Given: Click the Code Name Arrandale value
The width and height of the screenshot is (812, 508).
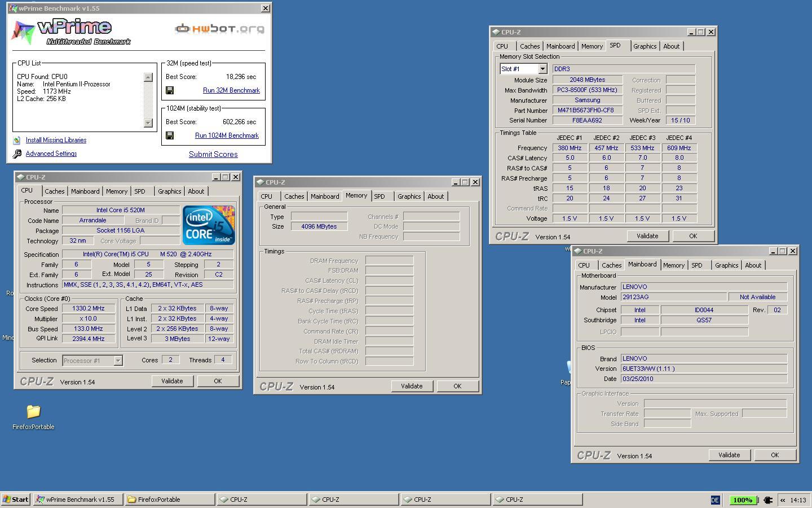Looking at the screenshot, I should 93,221.
